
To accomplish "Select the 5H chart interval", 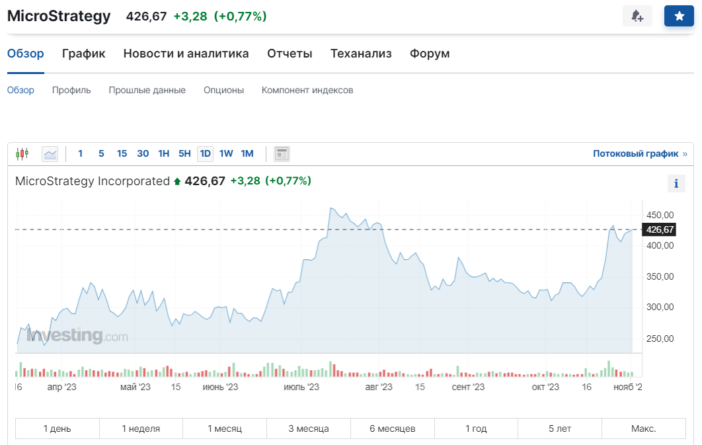I will tap(184, 154).
